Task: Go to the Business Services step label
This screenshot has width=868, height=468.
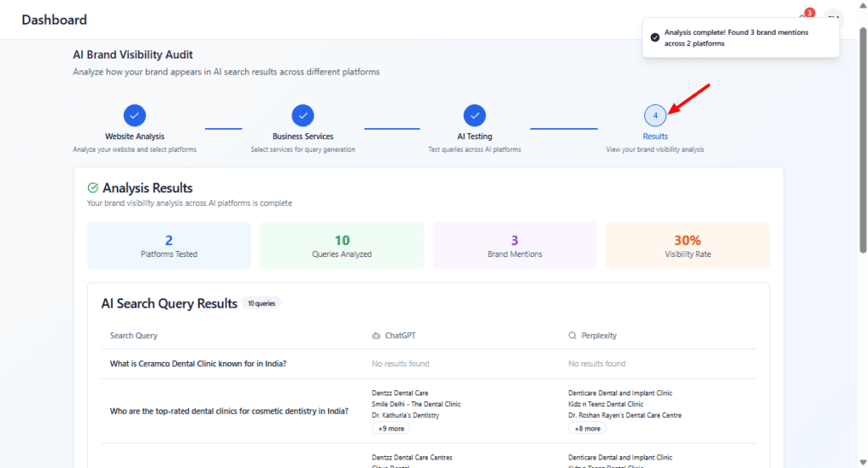Action: (303, 136)
